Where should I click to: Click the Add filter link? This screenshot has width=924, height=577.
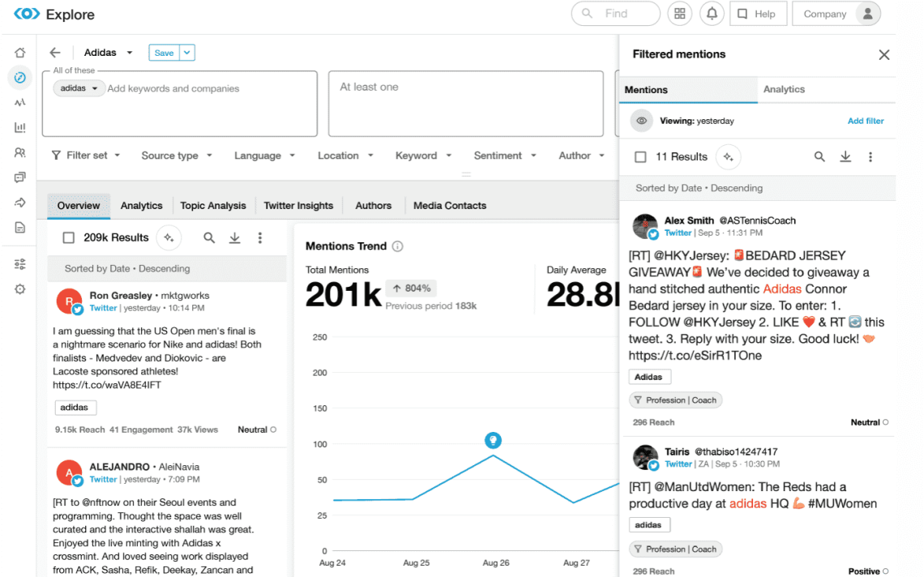[866, 121]
